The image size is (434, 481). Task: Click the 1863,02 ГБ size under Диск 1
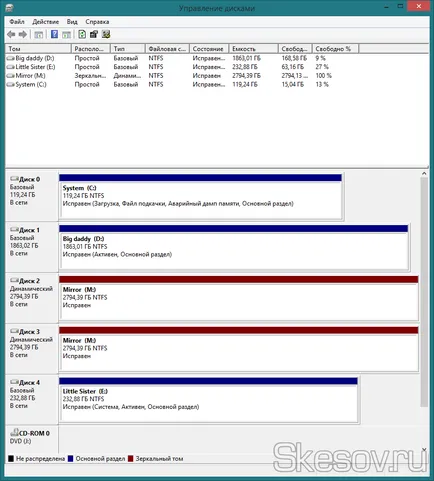[x=24, y=245]
